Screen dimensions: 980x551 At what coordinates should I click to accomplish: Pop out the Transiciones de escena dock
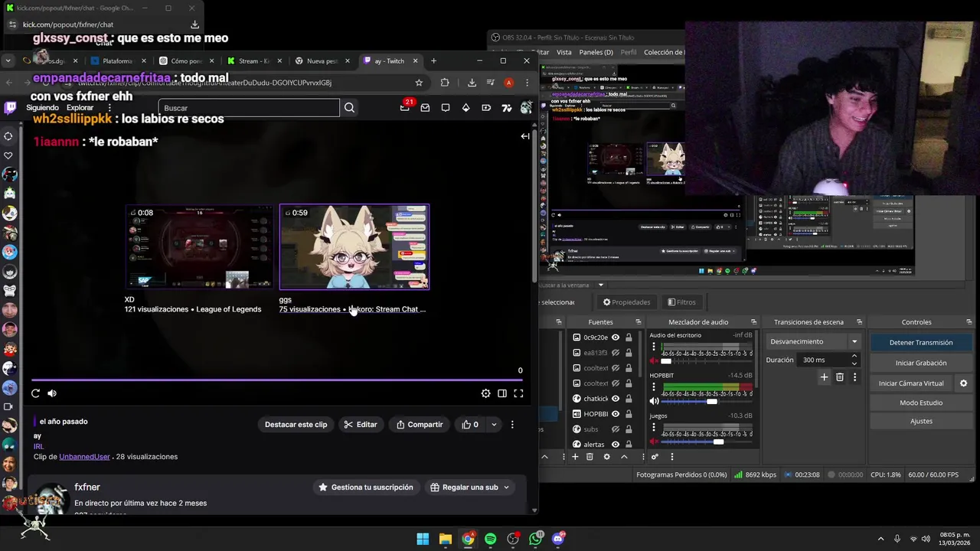(x=859, y=322)
